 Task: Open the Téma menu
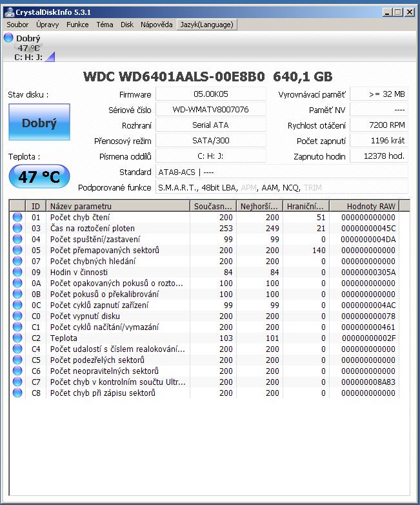click(x=105, y=25)
